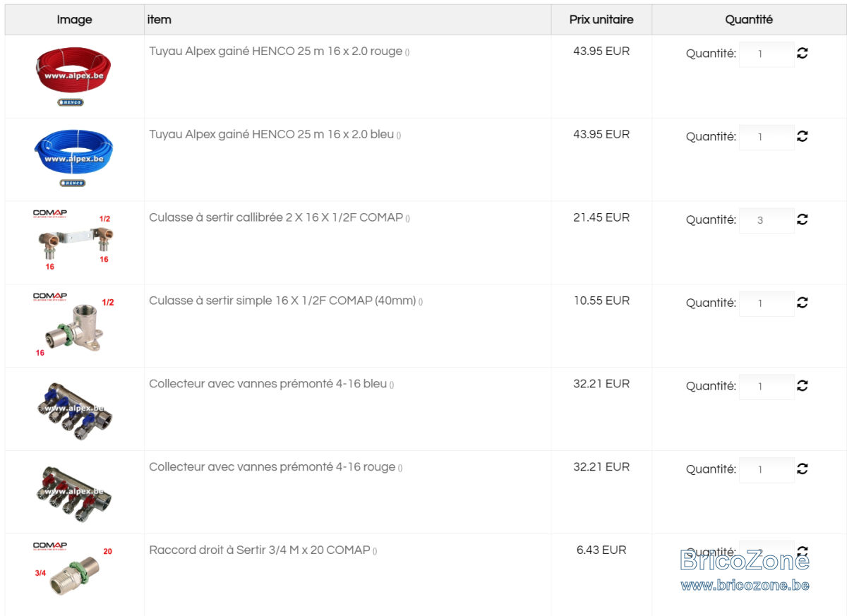
Task: Open Collecteur avec vannes 4-16 rouge link
Action: pyautogui.click(x=272, y=468)
